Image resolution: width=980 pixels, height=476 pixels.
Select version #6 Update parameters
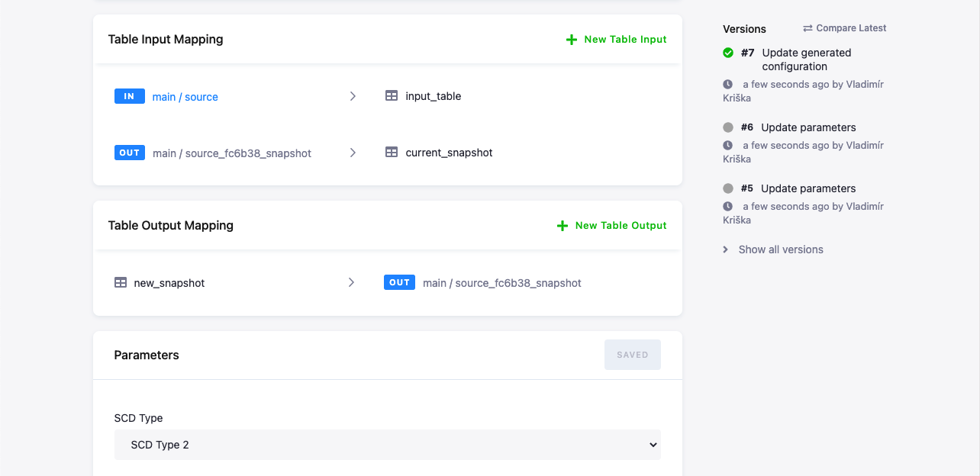[798, 127]
